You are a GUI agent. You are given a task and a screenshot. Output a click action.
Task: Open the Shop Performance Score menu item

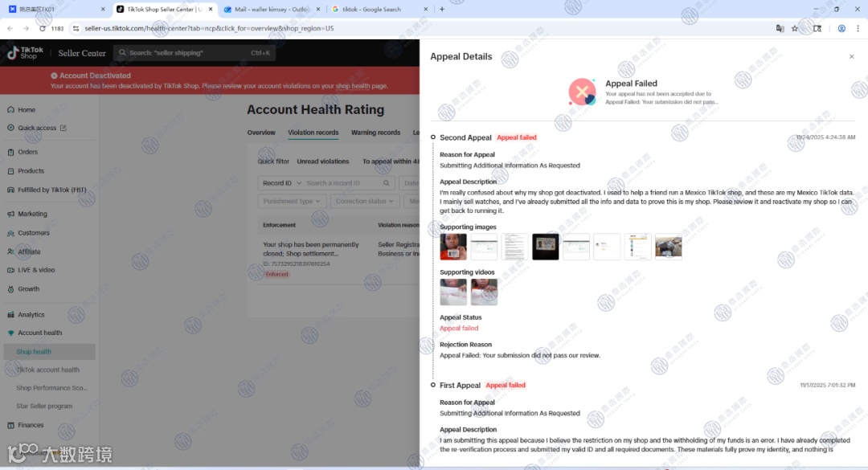click(51, 388)
